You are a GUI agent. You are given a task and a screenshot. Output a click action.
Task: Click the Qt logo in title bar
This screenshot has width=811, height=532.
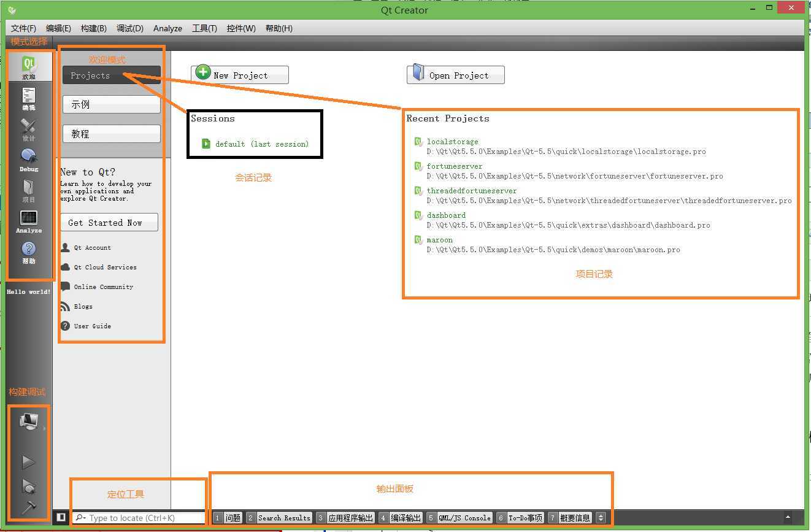12,10
